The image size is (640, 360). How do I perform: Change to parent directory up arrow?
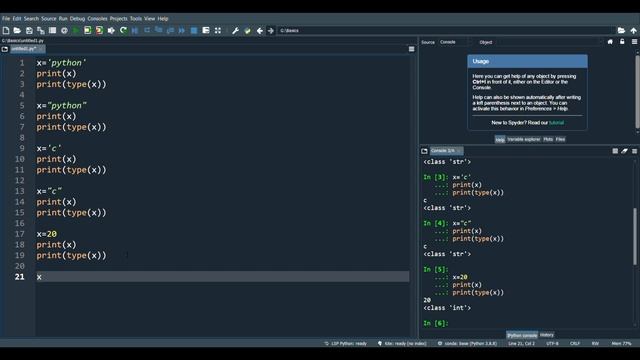point(633,31)
